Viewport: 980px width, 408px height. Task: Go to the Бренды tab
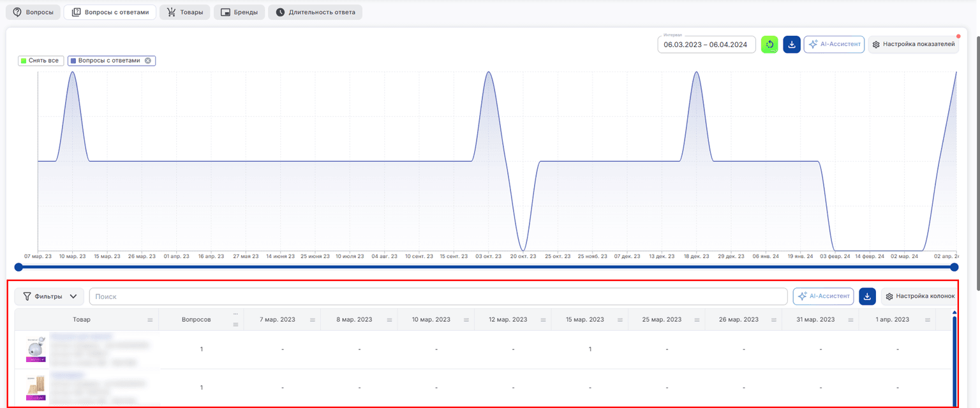click(239, 12)
